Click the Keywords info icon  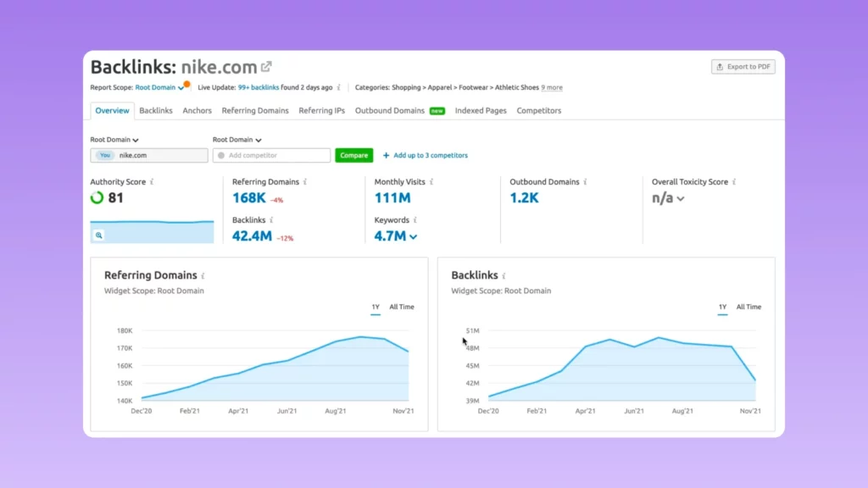[415, 220]
